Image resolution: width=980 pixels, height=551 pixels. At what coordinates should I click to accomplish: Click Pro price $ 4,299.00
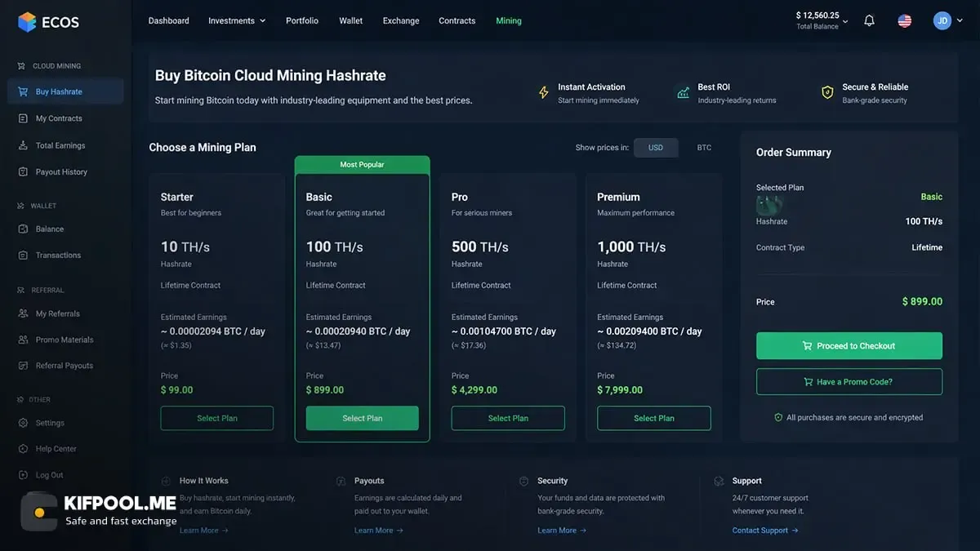[474, 390]
